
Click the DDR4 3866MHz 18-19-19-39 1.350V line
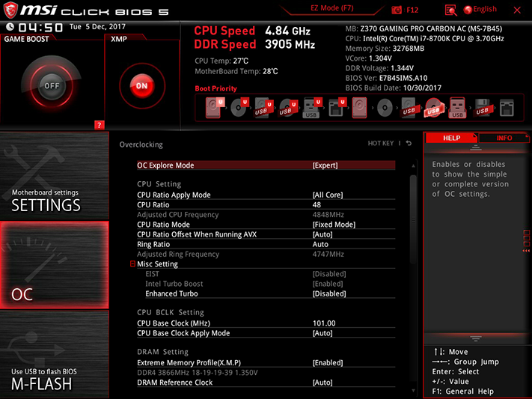pyautogui.click(x=198, y=372)
